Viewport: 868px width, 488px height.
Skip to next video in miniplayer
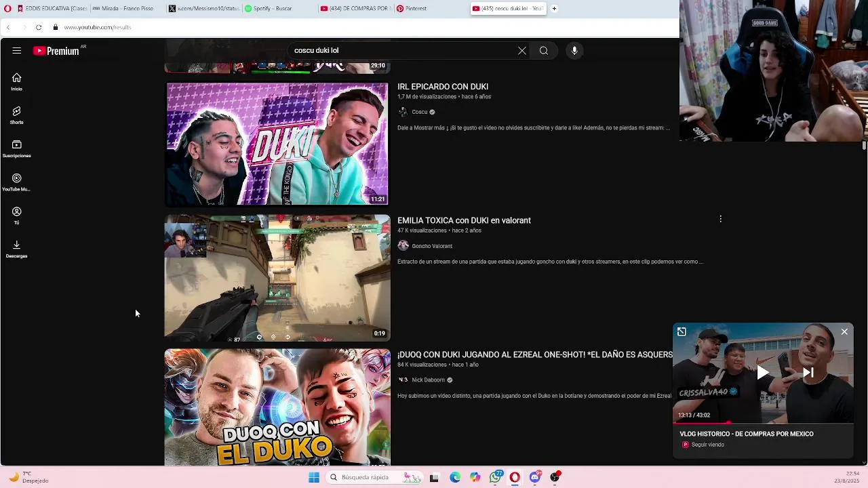pos(808,372)
